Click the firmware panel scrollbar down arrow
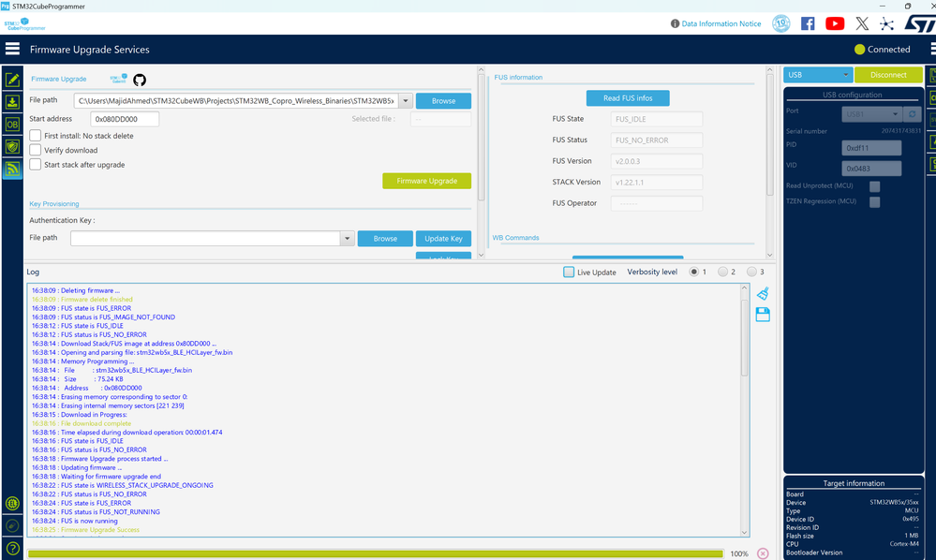Image resolution: width=936 pixels, height=560 pixels. pos(482,256)
